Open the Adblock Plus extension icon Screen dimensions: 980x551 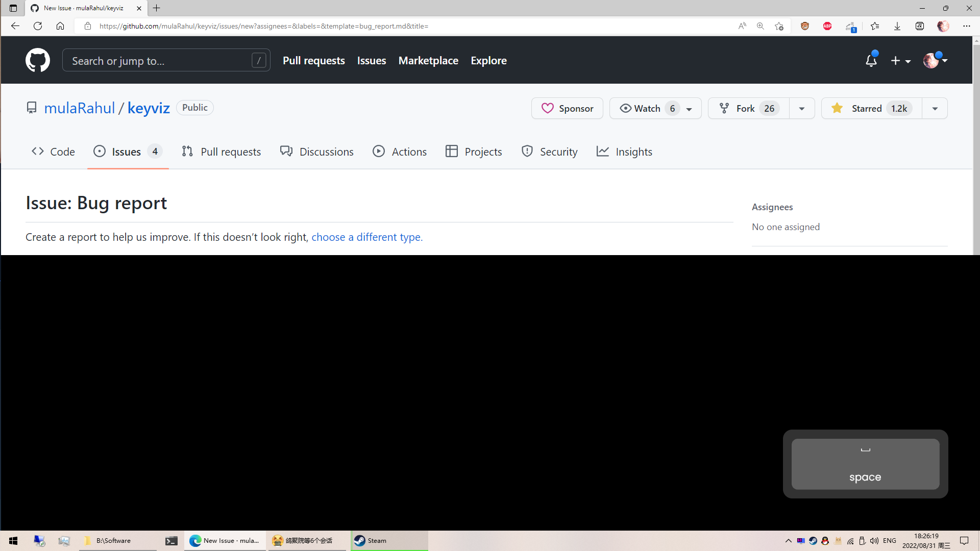(827, 26)
